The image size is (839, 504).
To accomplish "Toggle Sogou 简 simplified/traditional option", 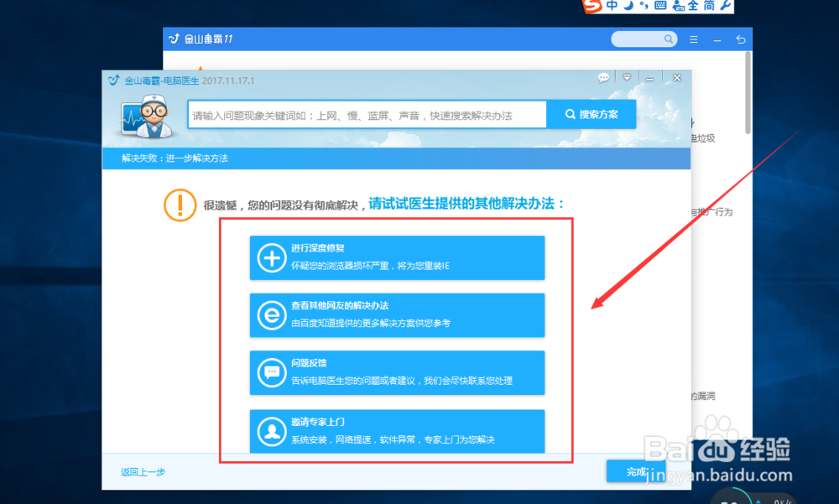I will tap(709, 5).
